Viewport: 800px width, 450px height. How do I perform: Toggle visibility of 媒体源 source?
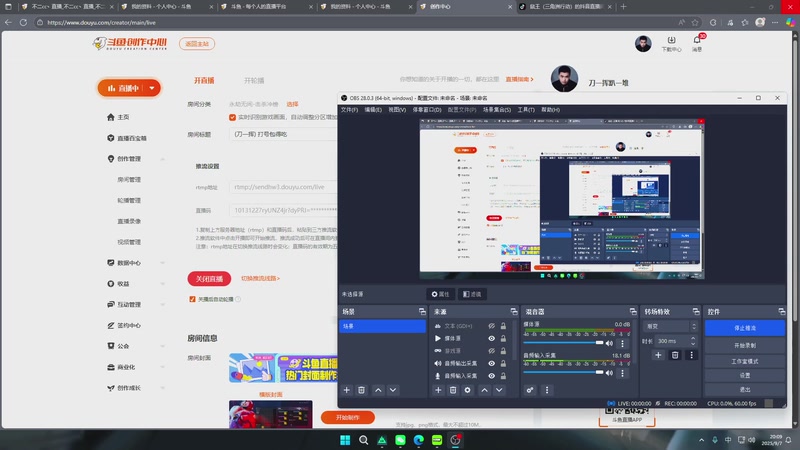[491, 338]
